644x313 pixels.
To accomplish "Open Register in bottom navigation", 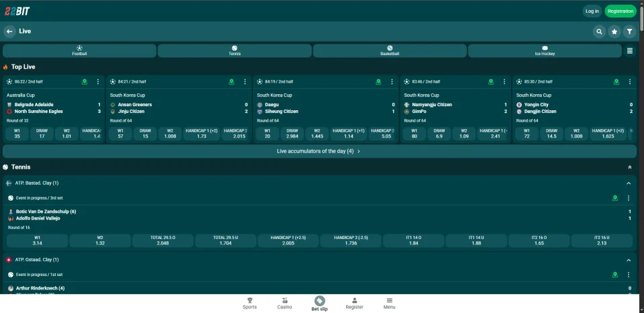I will tap(354, 304).
